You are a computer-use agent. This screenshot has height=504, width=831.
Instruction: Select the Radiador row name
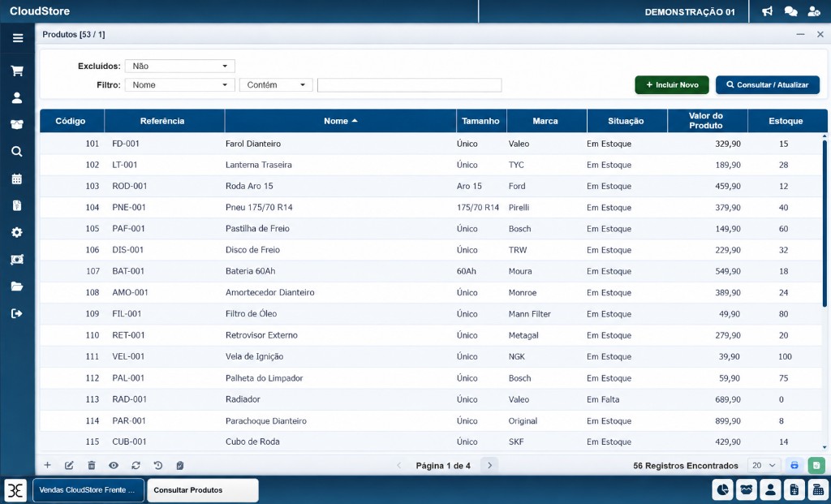[243, 399]
